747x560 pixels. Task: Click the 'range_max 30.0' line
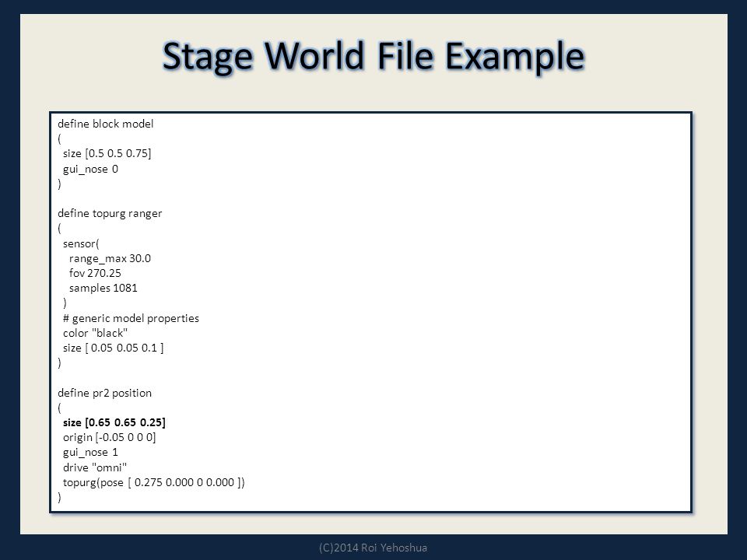pos(110,258)
